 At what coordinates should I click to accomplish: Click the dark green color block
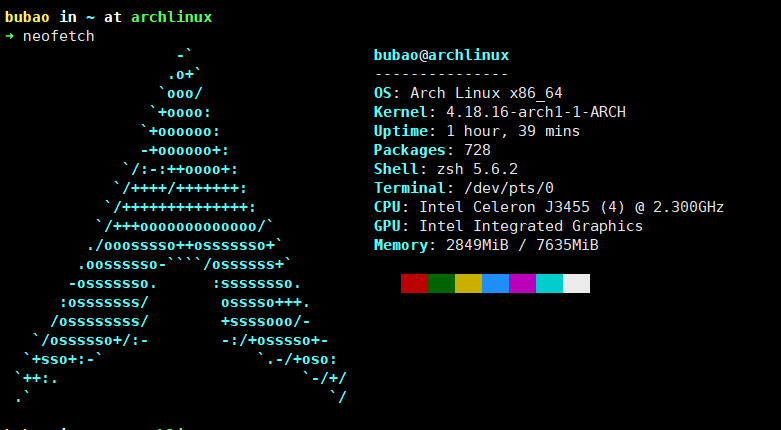pyautogui.click(x=441, y=284)
